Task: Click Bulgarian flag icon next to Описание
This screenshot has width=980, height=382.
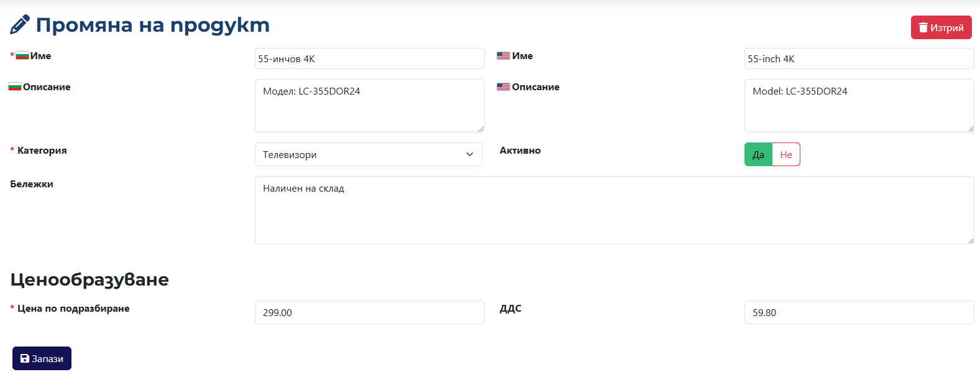Action: tap(15, 87)
